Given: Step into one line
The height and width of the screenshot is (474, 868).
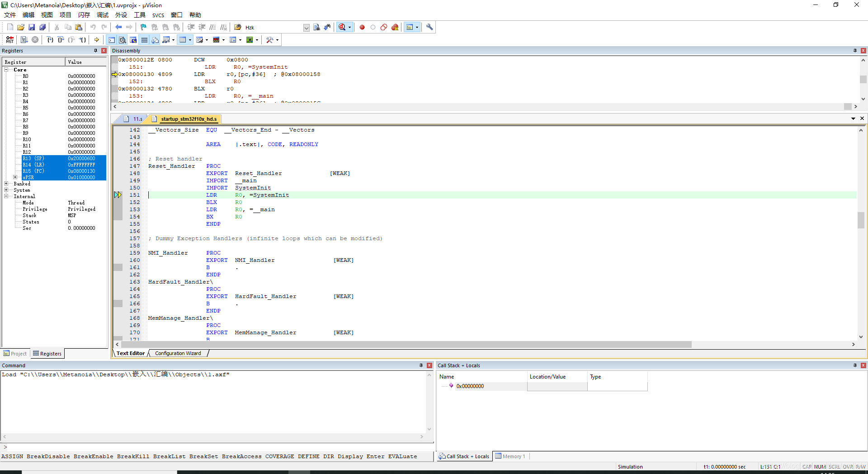Looking at the screenshot, I should (50, 40).
